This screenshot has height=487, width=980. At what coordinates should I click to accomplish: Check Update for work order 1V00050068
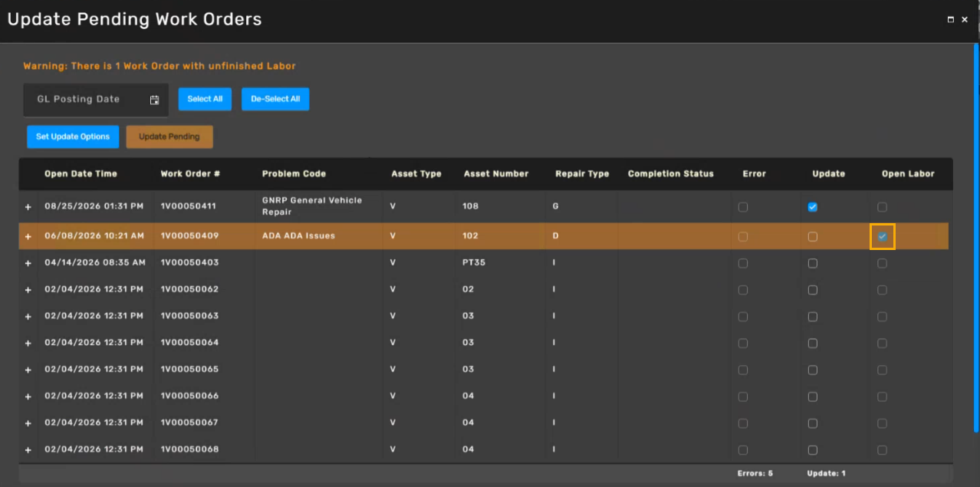[813, 450]
